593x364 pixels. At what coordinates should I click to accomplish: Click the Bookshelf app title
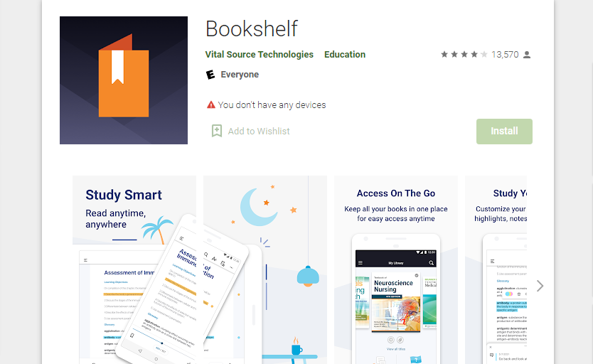(252, 28)
